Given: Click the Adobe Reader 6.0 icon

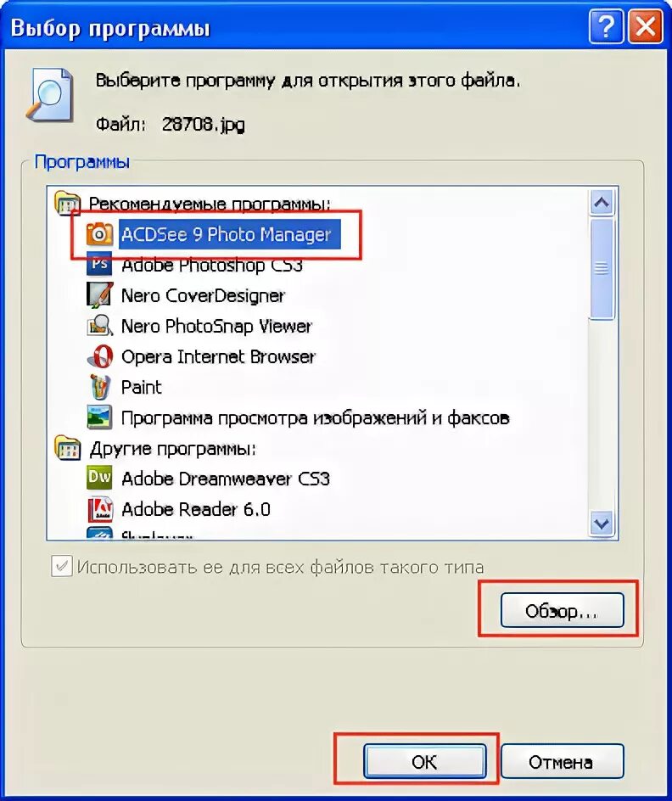Looking at the screenshot, I should coord(99,509).
